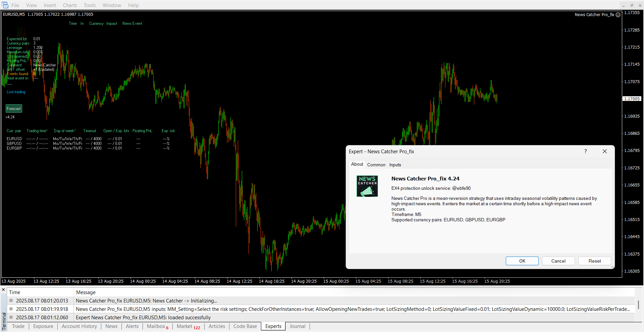Click the Message column header in Terminal
This screenshot has width=644, height=332.
[x=86, y=292]
